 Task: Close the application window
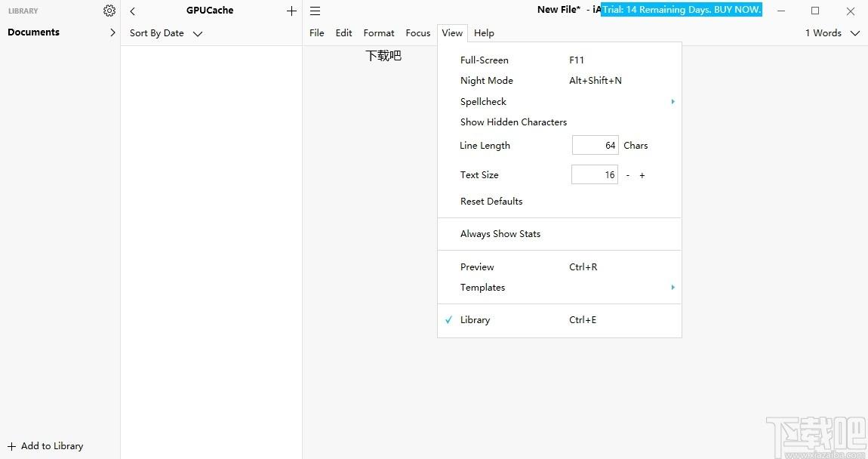851,11
